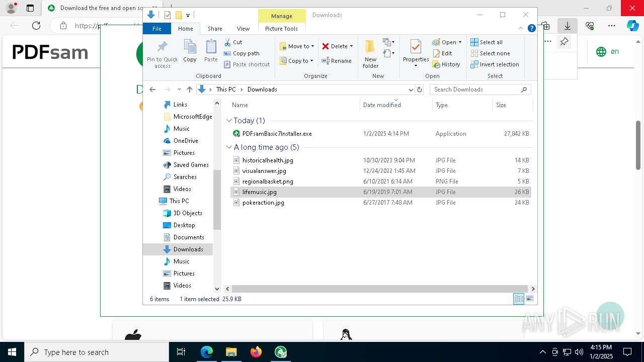The width and height of the screenshot is (644, 362).
Task: Open the Copy to dropdown
Action: click(x=297, y=61)
